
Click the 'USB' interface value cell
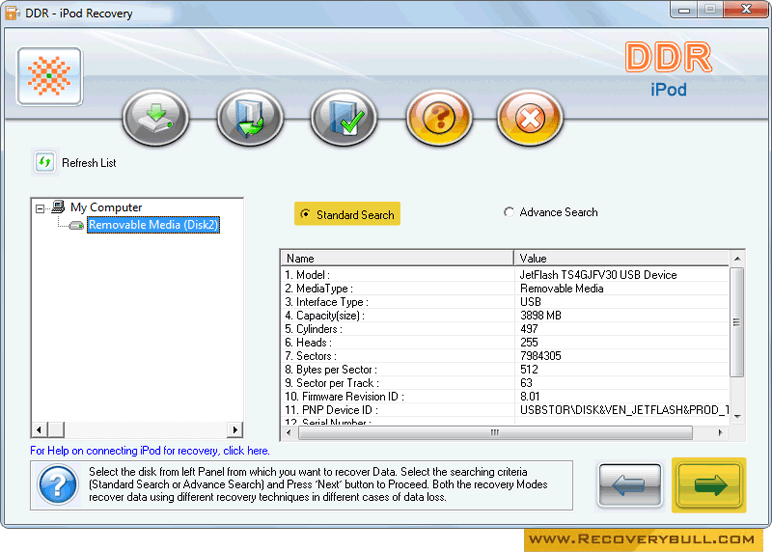click(x=530, y=302)
